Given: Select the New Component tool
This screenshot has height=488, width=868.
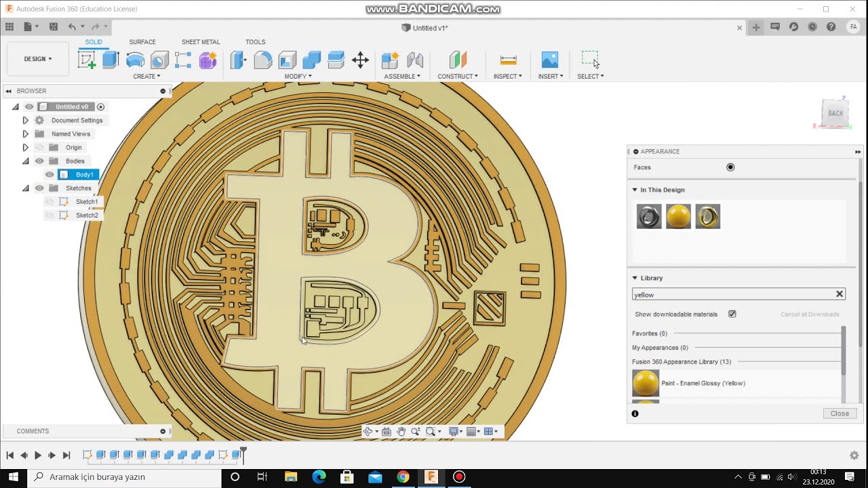Looking at the screenshot, I should [x=390, y=60].
